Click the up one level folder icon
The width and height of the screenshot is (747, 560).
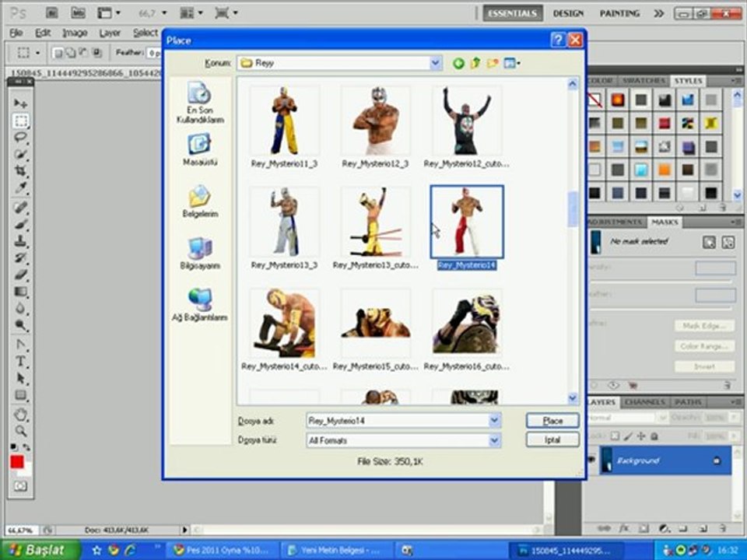coord(475,63)
